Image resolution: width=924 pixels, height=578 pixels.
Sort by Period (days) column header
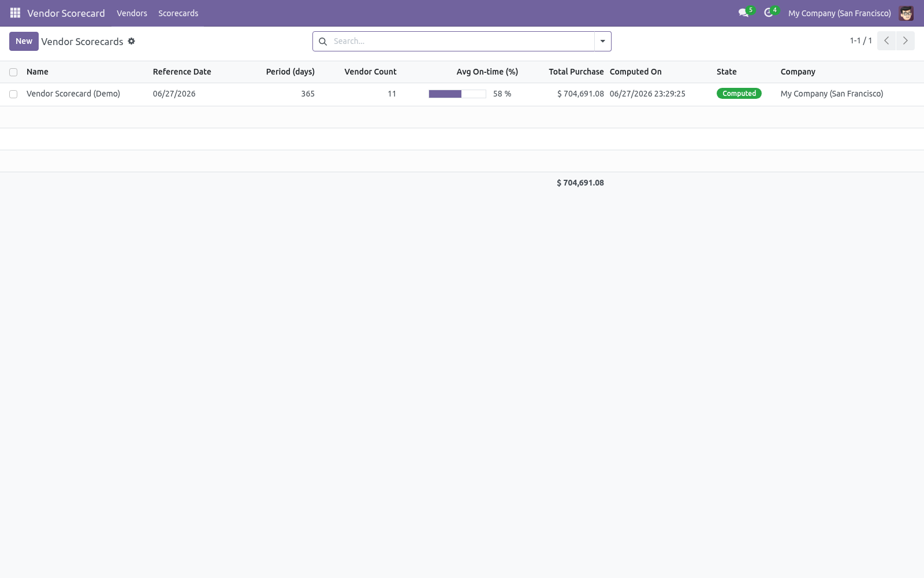click(x=290, y=72)
